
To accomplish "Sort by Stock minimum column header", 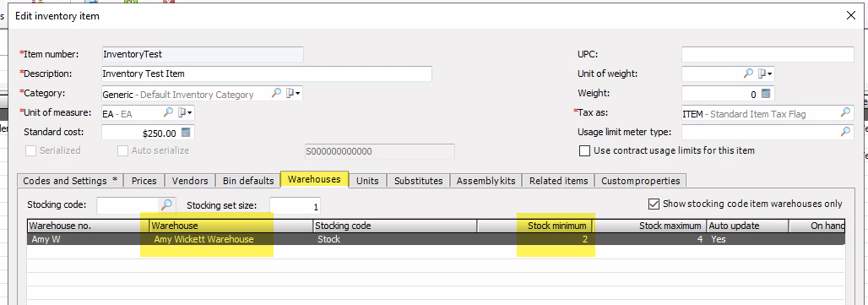I will (x=535, y=226).
